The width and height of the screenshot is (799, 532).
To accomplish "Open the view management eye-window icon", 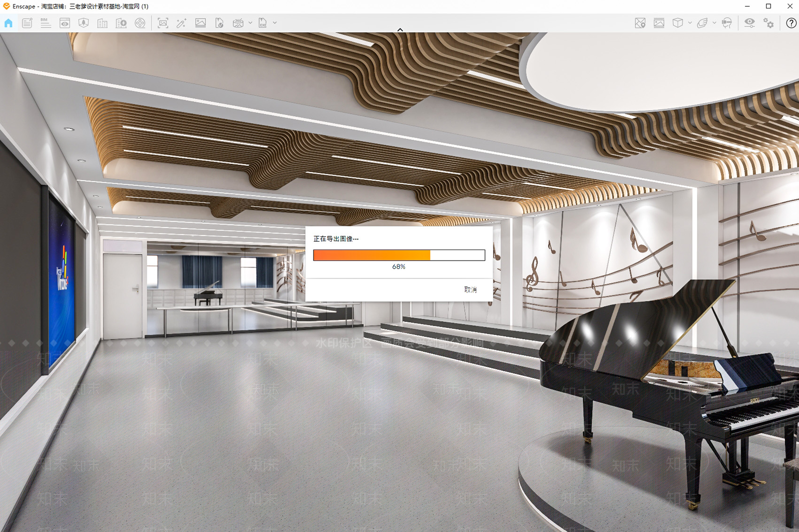I will click(x=65, y=23).
